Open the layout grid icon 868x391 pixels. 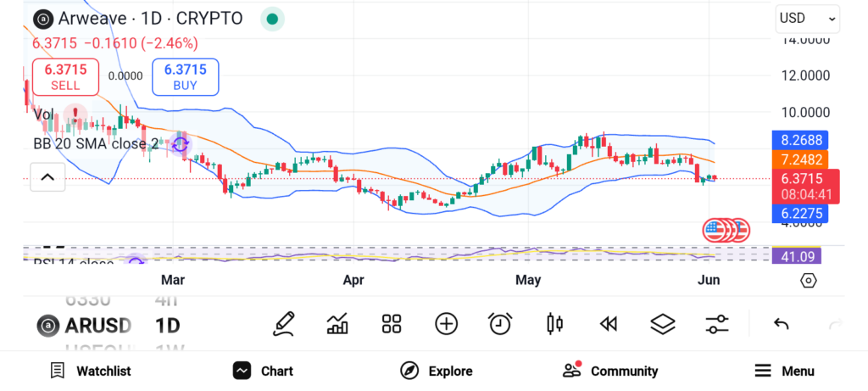392,324
